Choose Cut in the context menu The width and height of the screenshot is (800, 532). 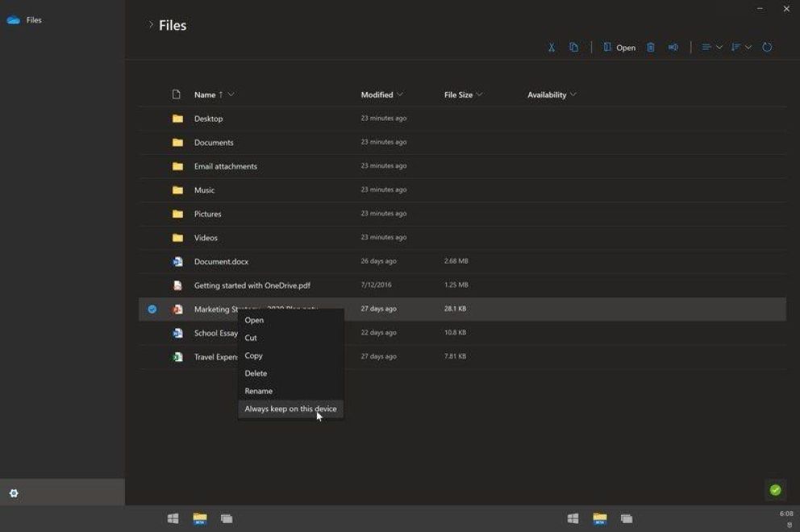(291, 339)
